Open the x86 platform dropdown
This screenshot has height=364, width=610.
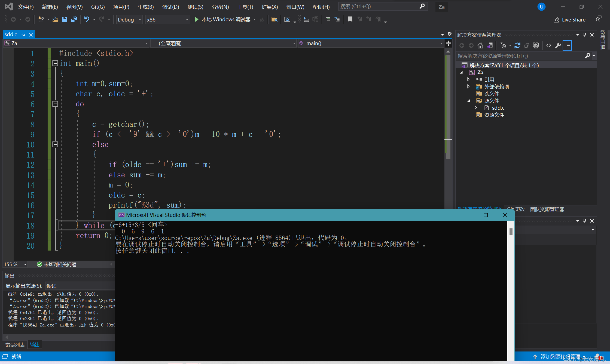point(167,20)
